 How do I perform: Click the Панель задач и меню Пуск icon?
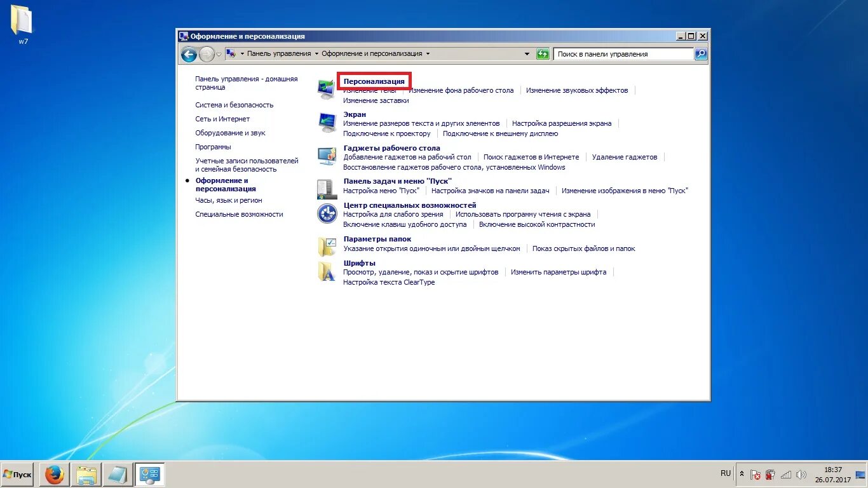coord(327,189)
